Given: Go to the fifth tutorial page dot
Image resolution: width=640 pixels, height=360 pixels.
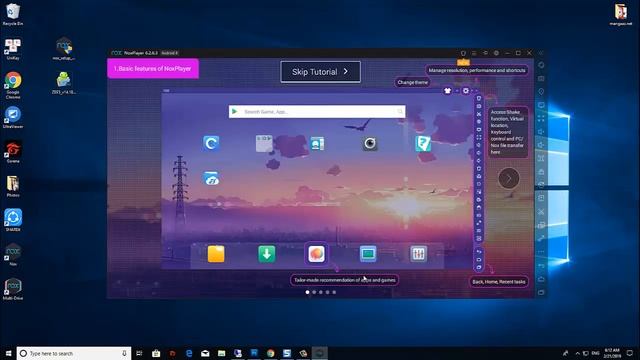Looking at the screenshot, I should (x=334, y=292).
